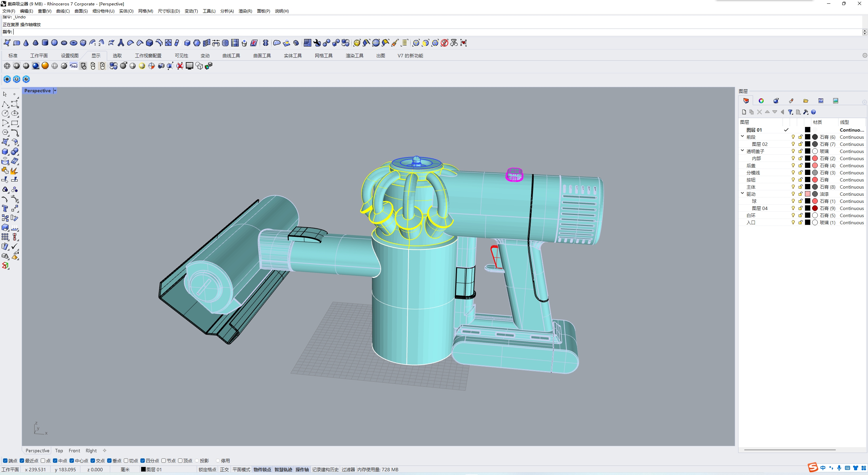Click the Help question-mark icon in Layers panel
868x475 pixels.
tap(814, 112)
